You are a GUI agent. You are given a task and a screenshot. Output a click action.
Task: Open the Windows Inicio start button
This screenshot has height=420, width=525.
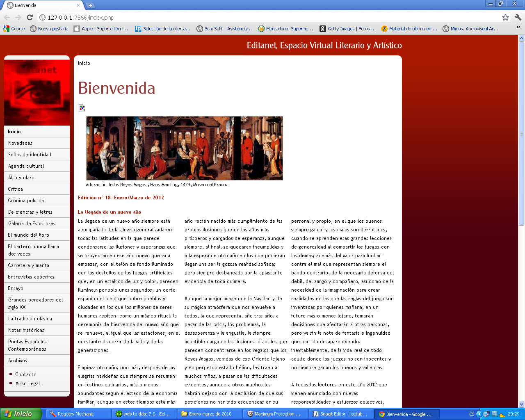click(21, 414)
